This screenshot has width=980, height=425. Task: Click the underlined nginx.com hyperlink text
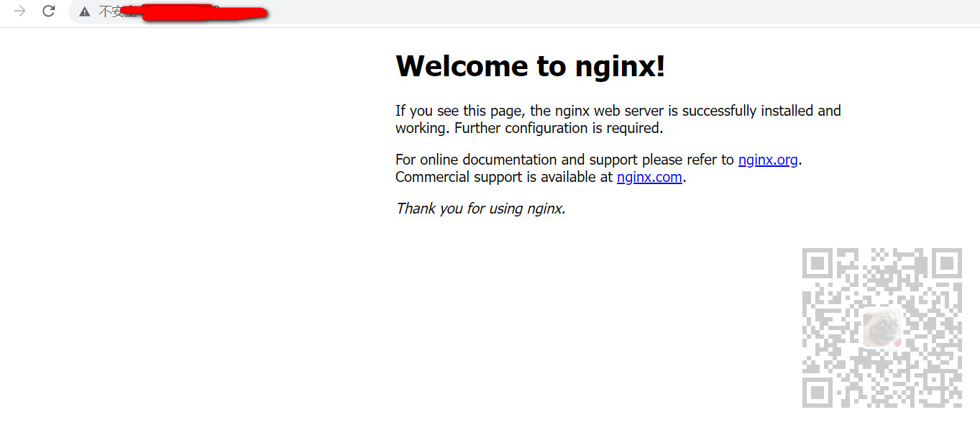[649, 177]
